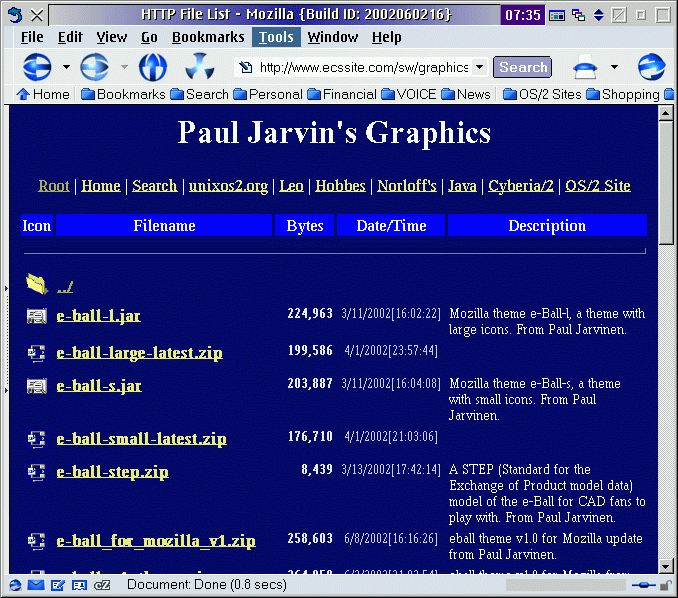Open the Navigator component in status bar

tap(15, 585)
